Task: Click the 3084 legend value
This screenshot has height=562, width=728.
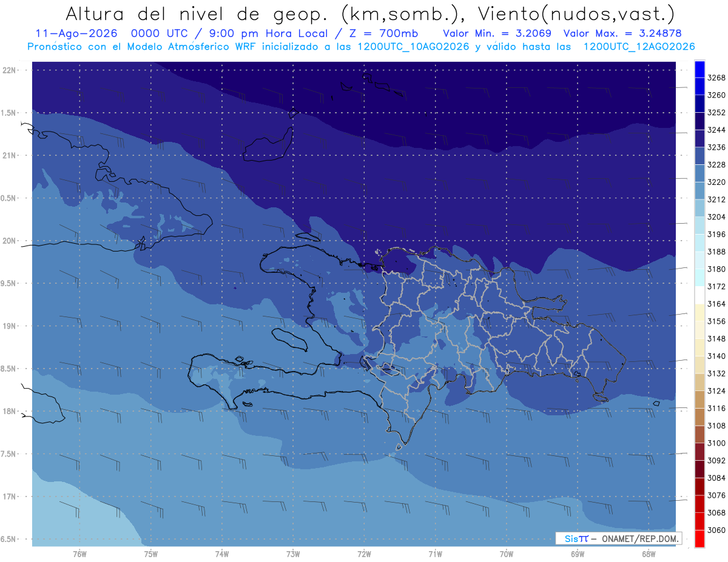Action: 716,478
